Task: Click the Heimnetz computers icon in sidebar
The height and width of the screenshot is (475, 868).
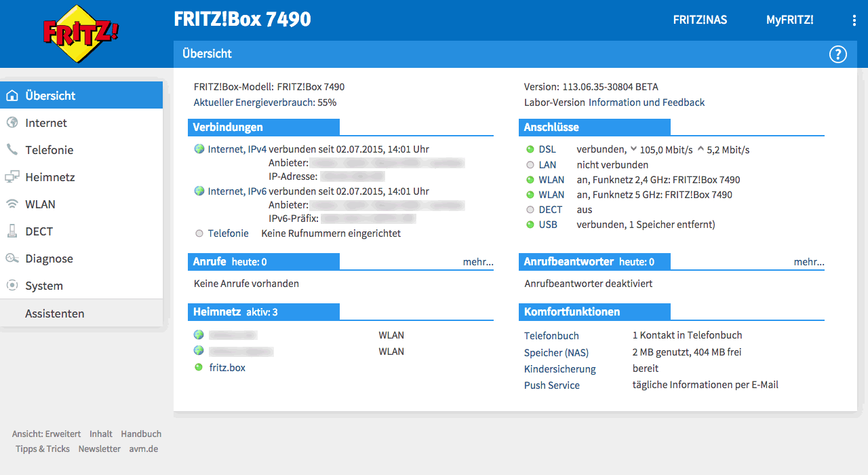Action: point(12,177)
